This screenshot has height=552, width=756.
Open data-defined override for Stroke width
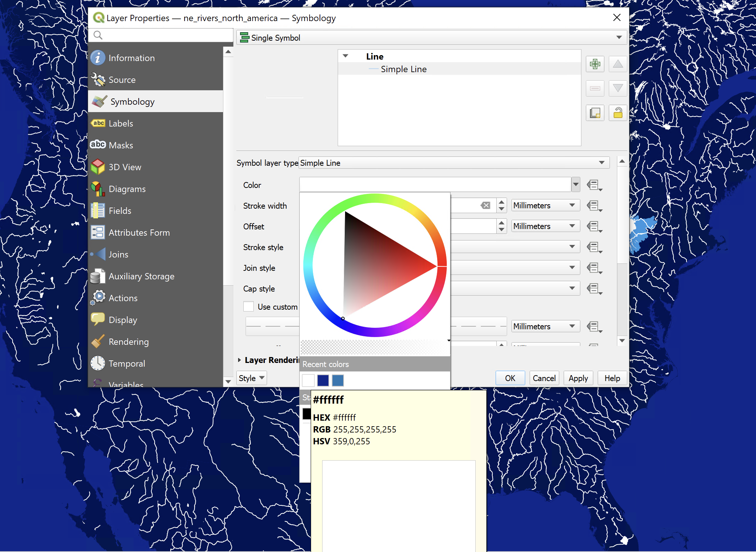coord(594,206)
